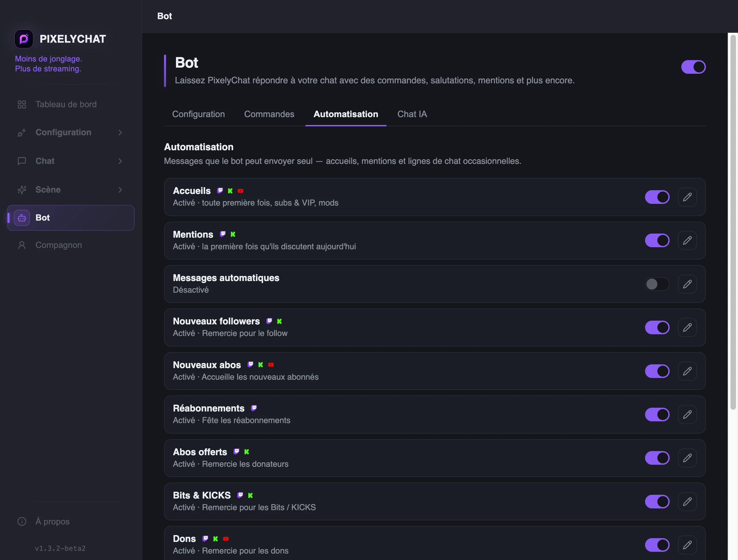Select the Automatisation tab
Image resolution: width=738 pixels, height=560 pixels.
pos(346,114)
